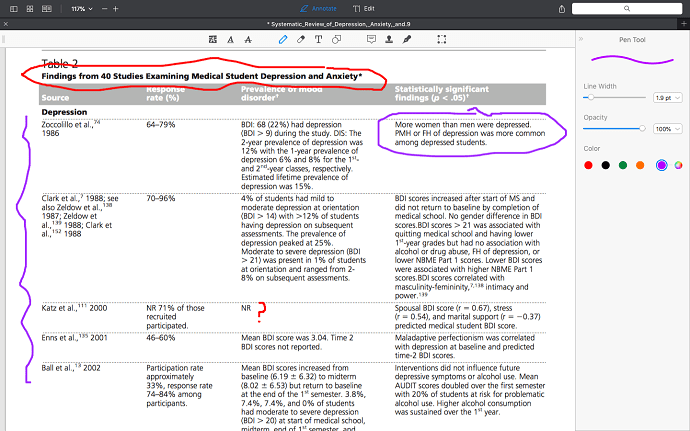Switch to the Annotate tab
The width and height of the screenshot is (690, 431).
tap(318, 9)
